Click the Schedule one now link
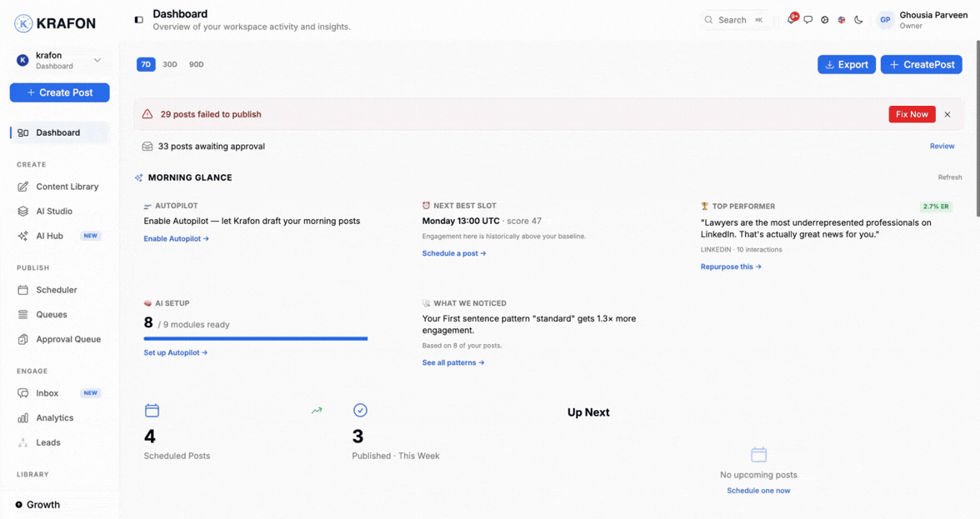Screen dimensions: 980x519 point(758,491)
